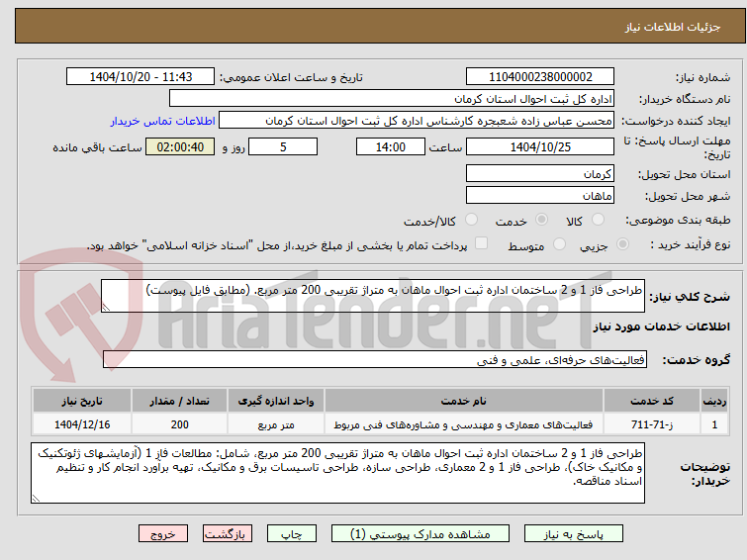The height and width of the screenshot is (560, 747).
Task: Click the unit cell متر مربع
Action: [276, 424]
